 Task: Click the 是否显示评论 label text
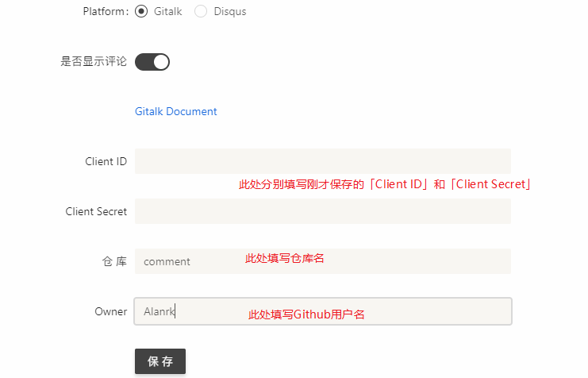[x=94, y=61]
